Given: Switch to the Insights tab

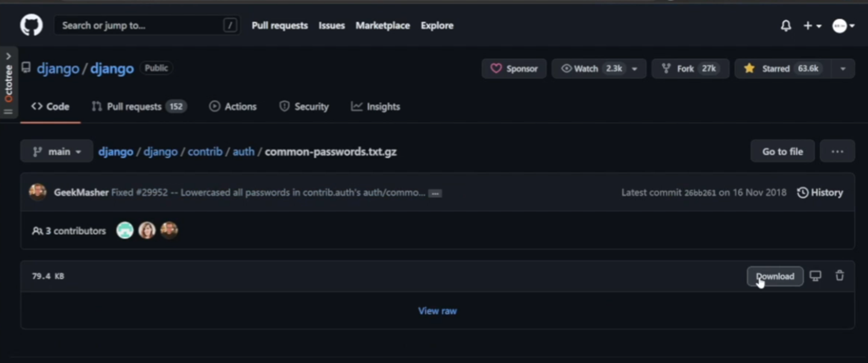Looking at the screenshot, I should pos(375,106).
